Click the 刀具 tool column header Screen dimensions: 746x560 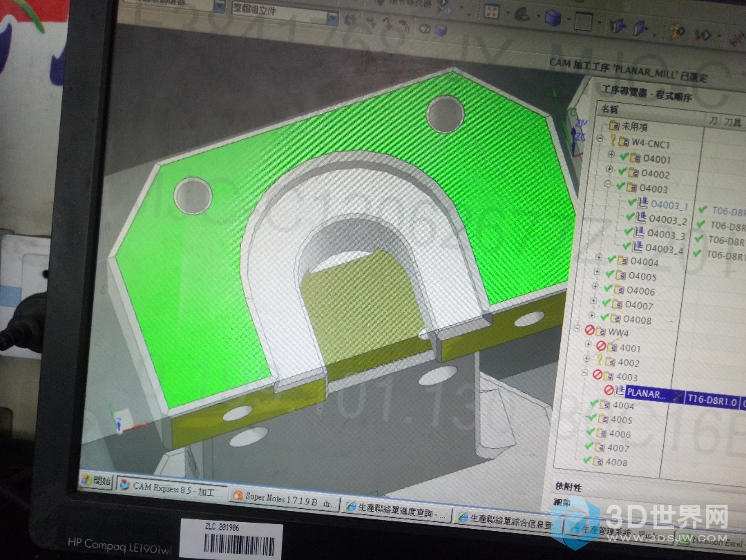click(x=733, y=122)
